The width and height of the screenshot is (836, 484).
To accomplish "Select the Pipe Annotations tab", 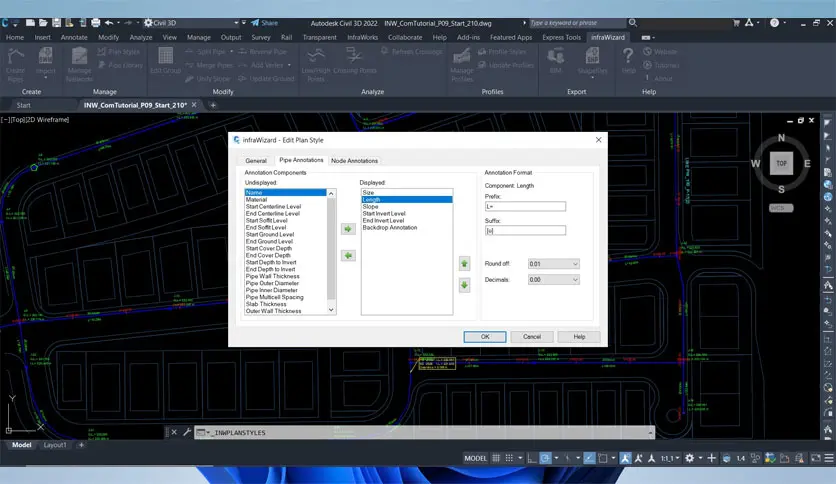I will click(301, 160).
